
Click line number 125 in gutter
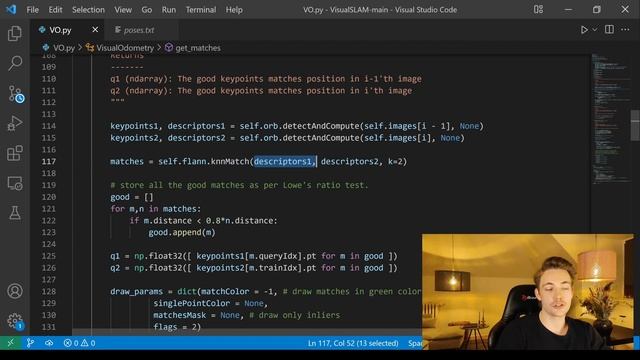click(49, 256)
